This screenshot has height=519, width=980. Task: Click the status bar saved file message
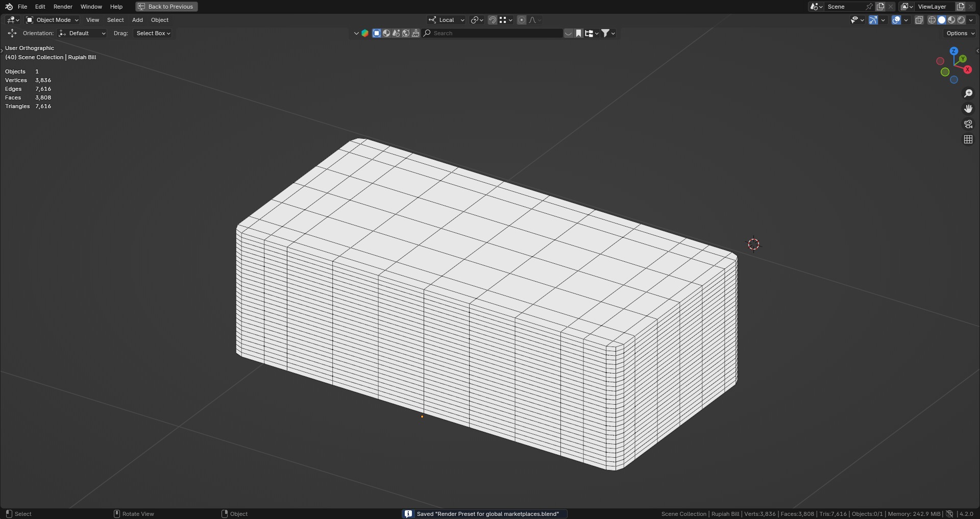click(487, 514)
